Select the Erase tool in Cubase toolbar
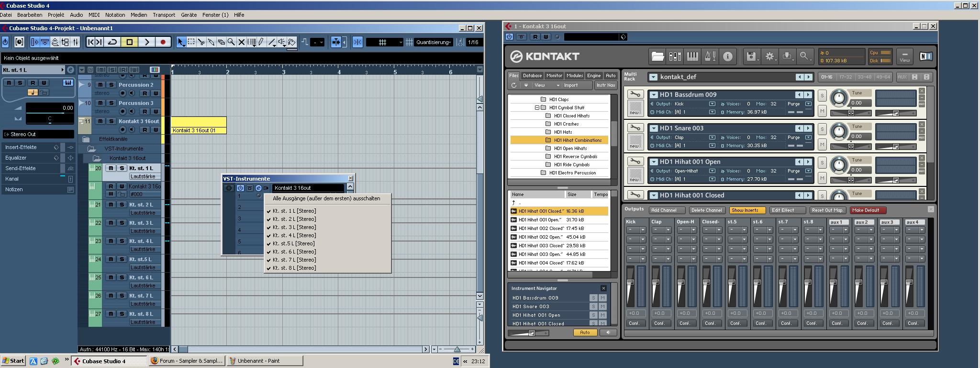980x368 pixels. click(221, 42)
